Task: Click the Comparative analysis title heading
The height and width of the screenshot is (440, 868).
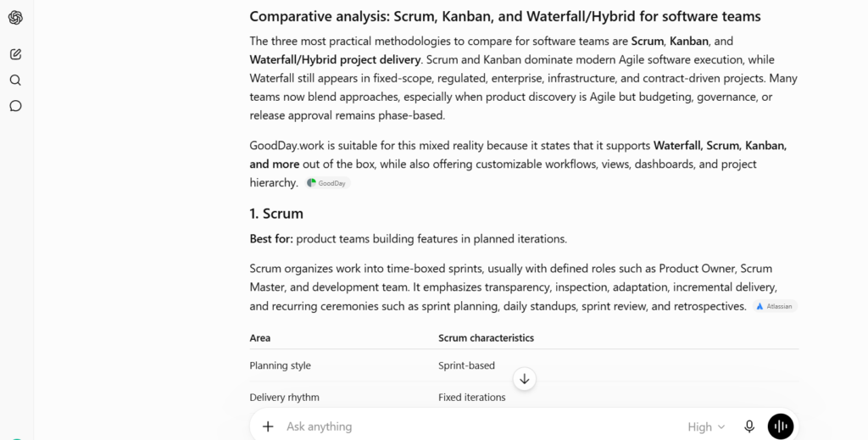Action: pyautogui.click(x=505, y=17)
